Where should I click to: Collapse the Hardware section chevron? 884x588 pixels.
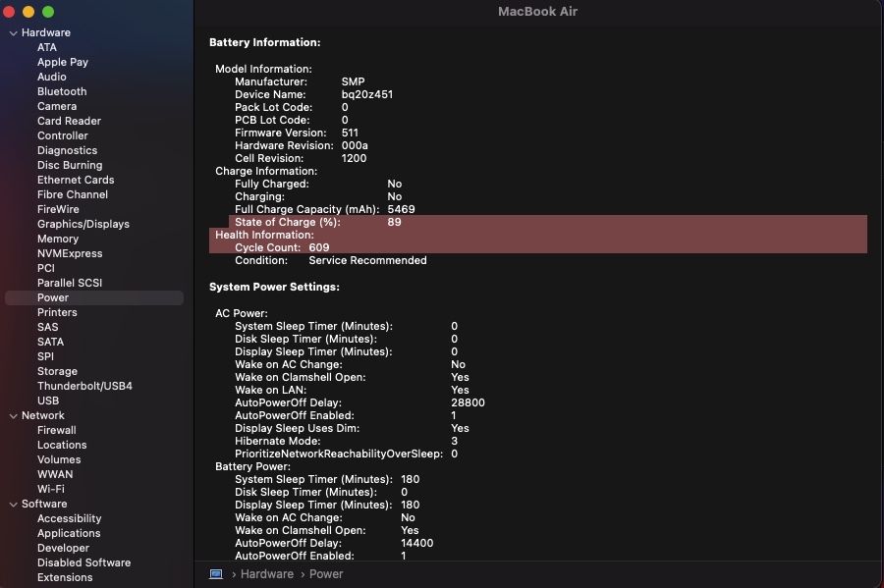13,33
